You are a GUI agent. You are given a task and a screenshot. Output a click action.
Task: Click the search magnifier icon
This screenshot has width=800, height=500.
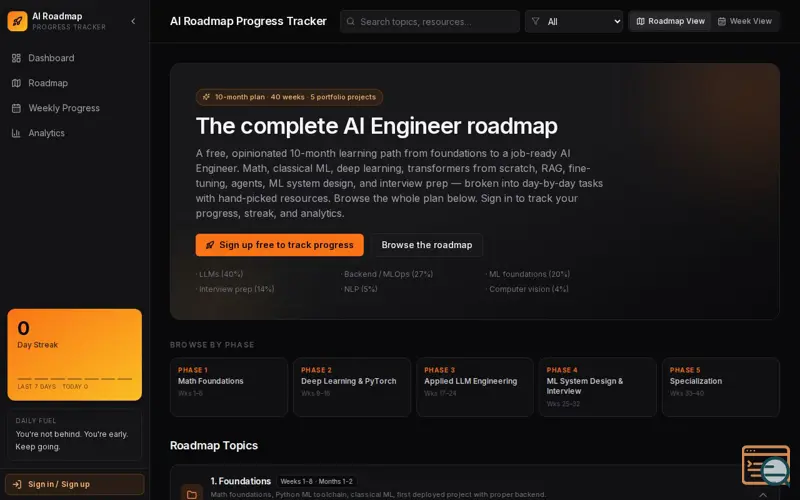351,21
